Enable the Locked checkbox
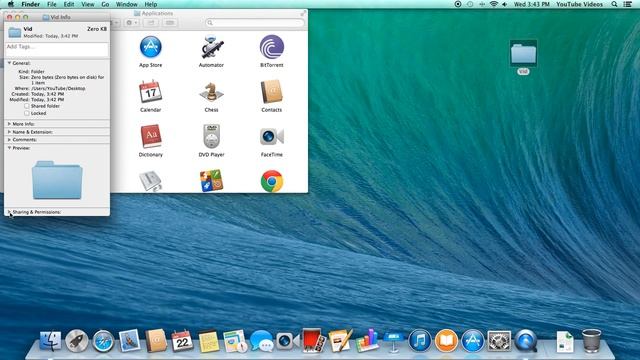This screenshot has width=640, height=360. 27,113
